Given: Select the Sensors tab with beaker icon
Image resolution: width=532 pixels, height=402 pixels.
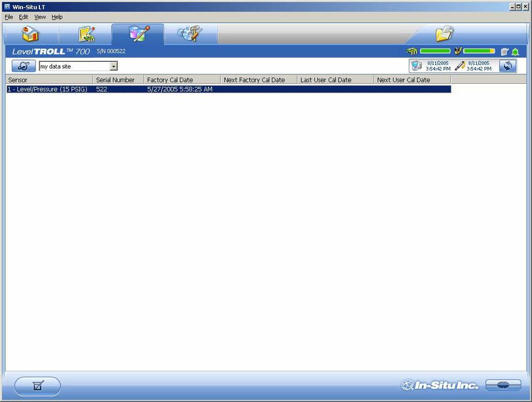Looking at the screenshot, I should 139,34.
